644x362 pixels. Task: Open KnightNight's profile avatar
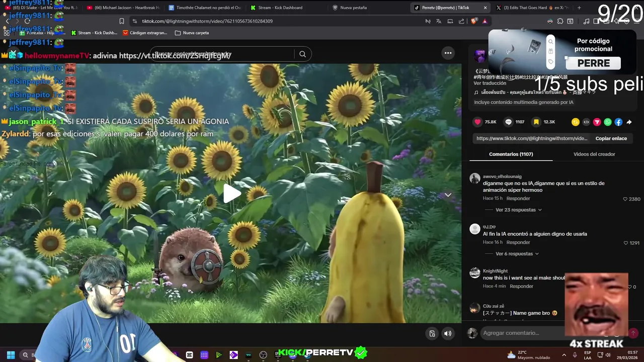(474, 273)
